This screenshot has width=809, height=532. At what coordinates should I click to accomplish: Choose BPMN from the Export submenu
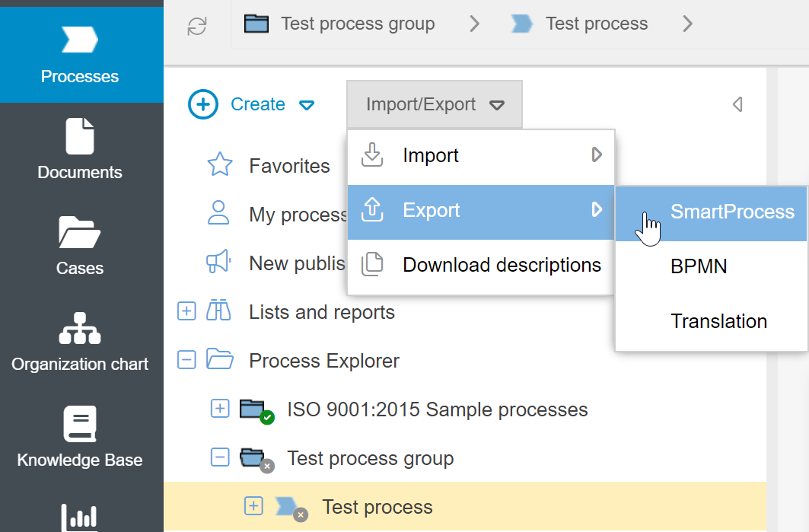pyautogui.click(x=699, y=266)
